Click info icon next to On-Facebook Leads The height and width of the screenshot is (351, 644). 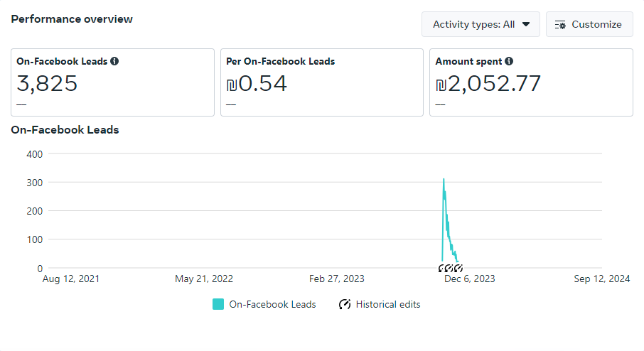(114, 61)
